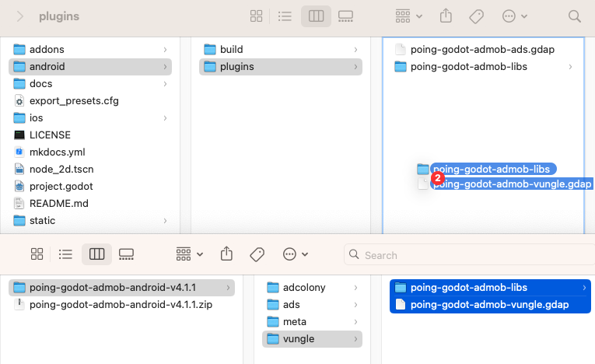This screenshot has width=595, height=364.
Task: Expand build folder chevron
Action: 355,49
